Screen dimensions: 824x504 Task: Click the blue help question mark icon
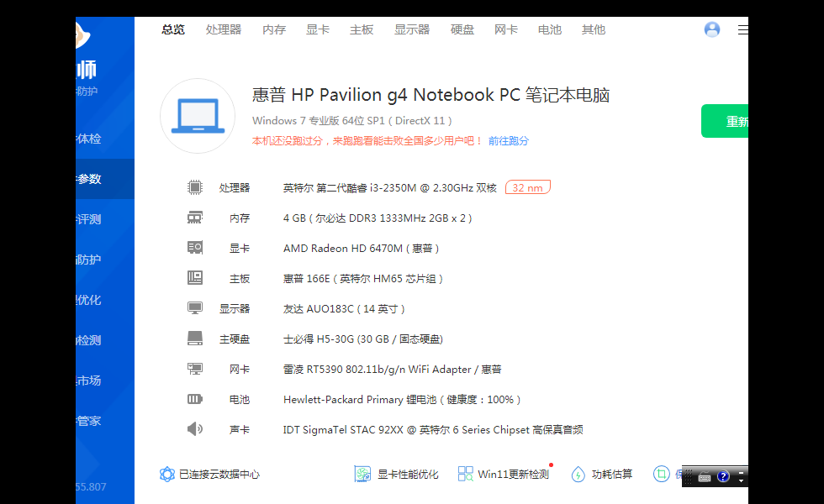pyautogui.click(x=724, y=477)
